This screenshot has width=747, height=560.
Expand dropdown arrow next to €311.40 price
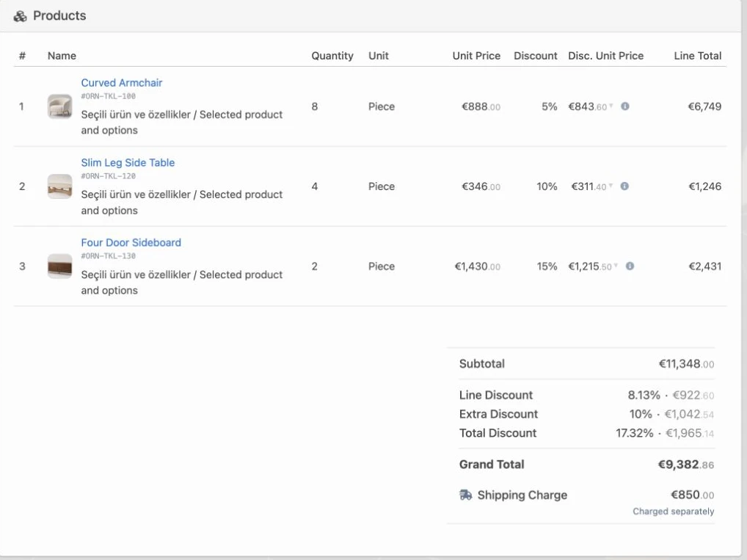pyautogui.click(x=611, y=186)
